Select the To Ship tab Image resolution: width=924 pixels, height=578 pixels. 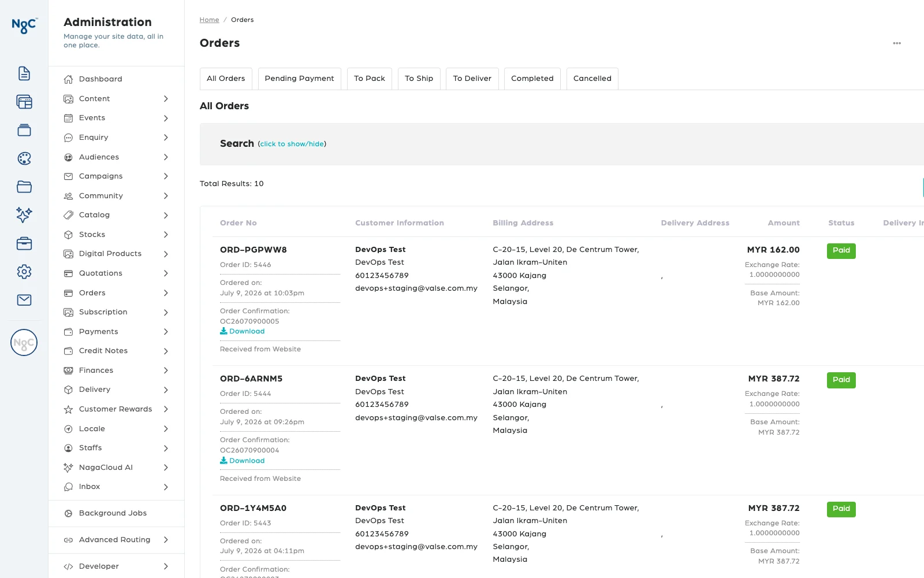pyautogui.click(x=419, y=79)
